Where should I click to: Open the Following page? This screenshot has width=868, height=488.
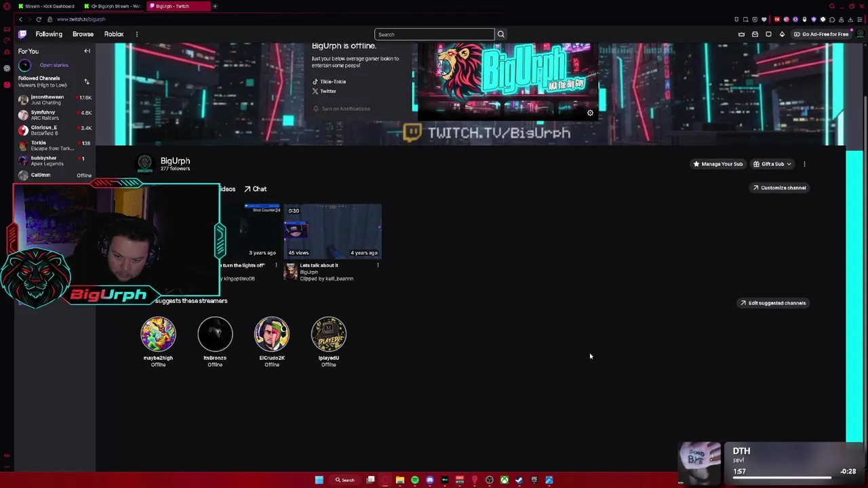tap(49, 34)
